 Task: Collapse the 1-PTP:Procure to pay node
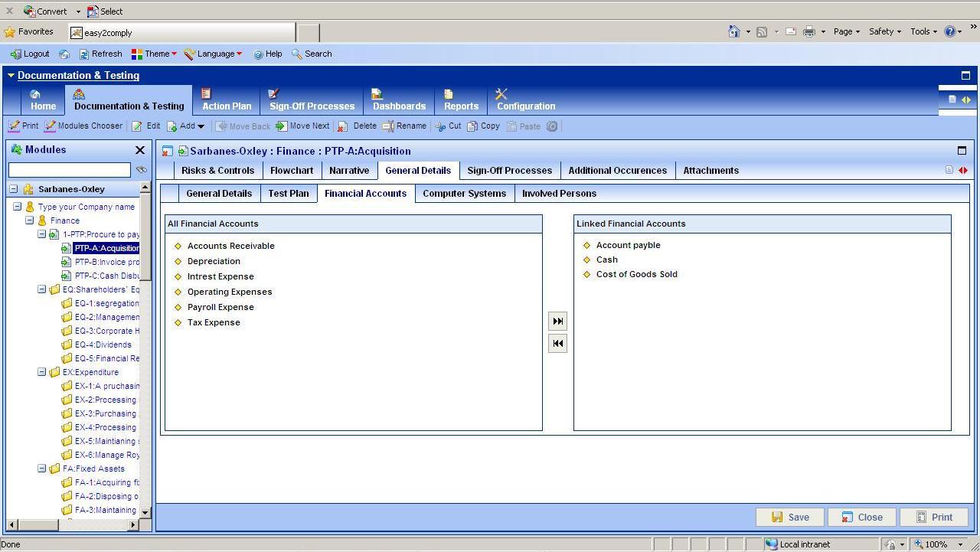coord(42,234)
